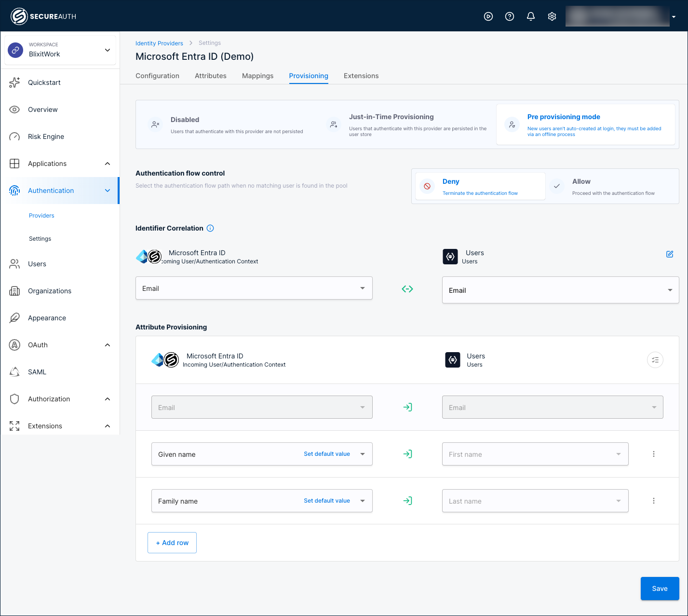Select Just-in-Time Provisioning mode
Screen dimensions: 688x616
click(406, 124)
